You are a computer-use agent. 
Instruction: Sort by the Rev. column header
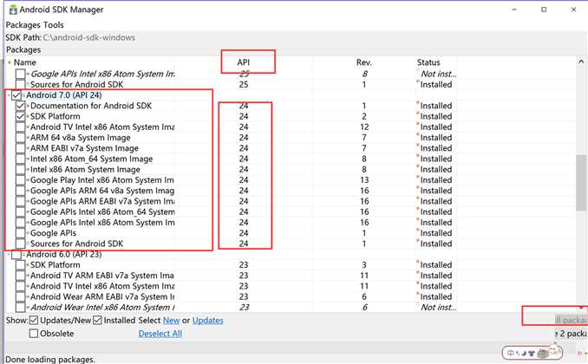(x=364, y=62)
